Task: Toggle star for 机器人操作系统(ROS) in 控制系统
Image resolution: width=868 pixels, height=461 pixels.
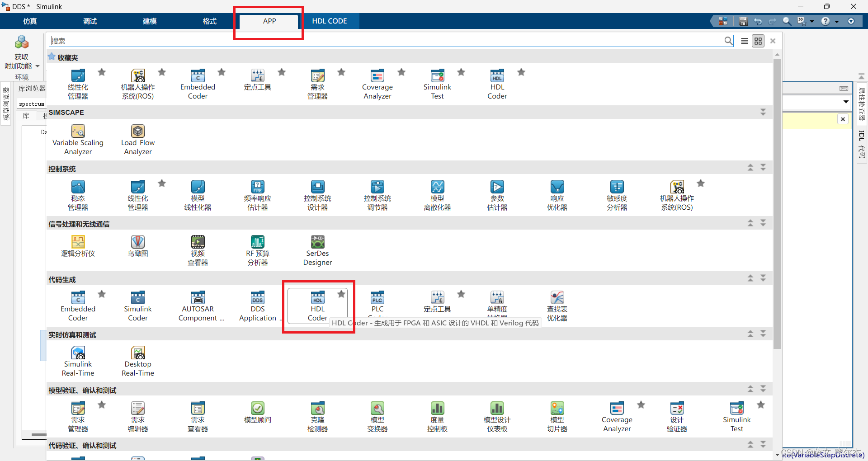Action: [x=701, y=183]
